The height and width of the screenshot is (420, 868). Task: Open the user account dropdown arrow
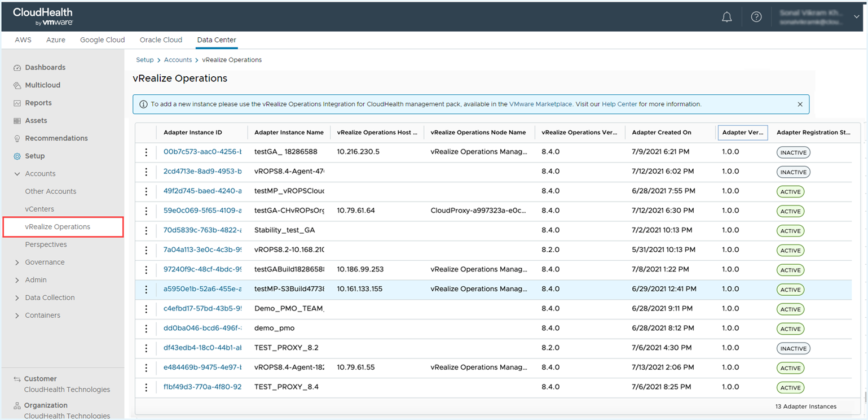857,17
